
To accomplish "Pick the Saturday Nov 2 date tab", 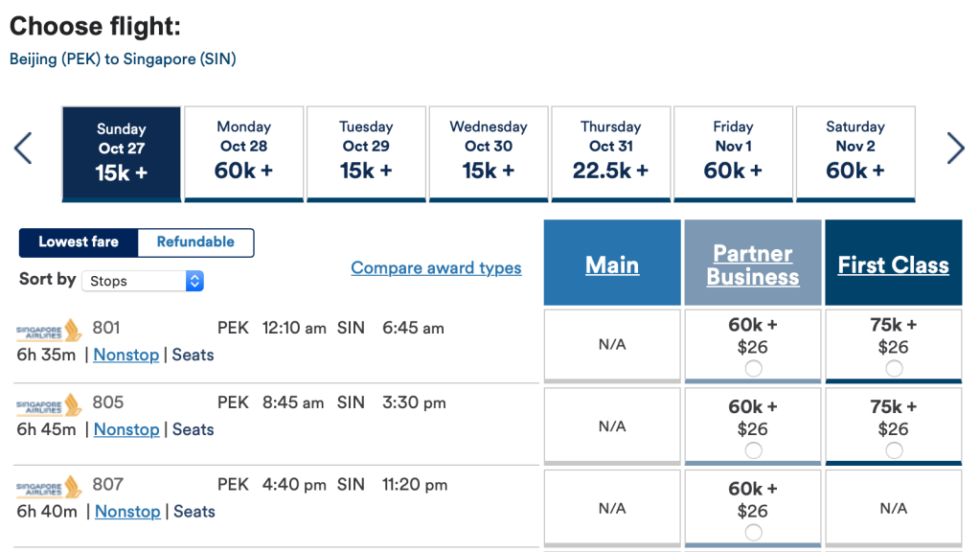I will pyautogui.click(x=855, y=153).
